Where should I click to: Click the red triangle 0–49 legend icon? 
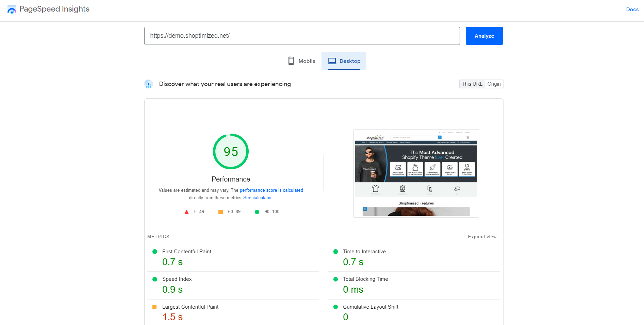pyautogui.click(x=186, y=212)
